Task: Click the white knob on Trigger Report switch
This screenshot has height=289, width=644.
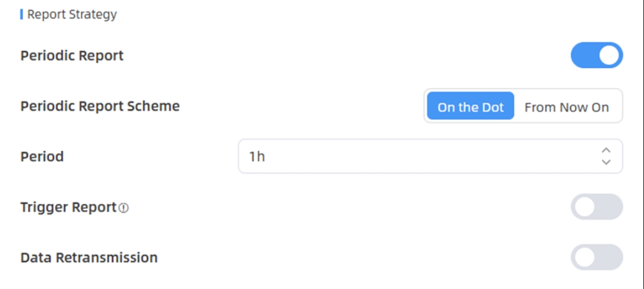Action: pyautogui.click(x=585, y=207)
